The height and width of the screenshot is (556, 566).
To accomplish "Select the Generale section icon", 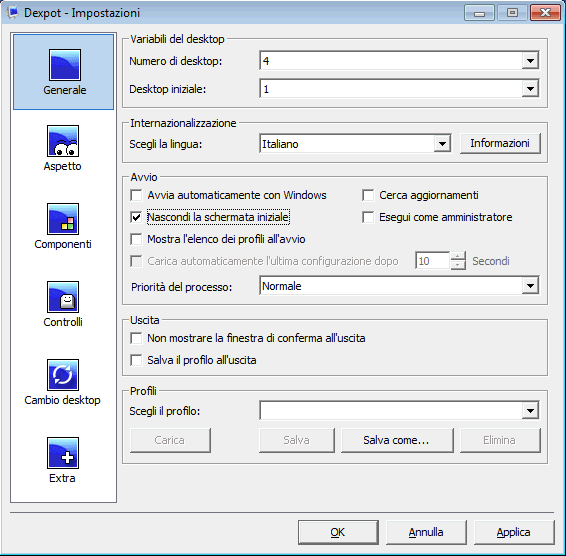I will coord(65,65).
